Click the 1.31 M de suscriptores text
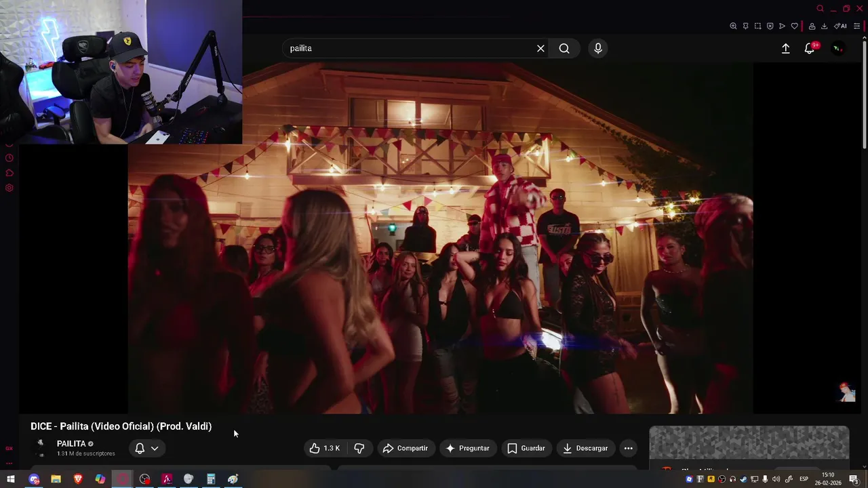The image size is (868, 488). (x=86, y=453)
